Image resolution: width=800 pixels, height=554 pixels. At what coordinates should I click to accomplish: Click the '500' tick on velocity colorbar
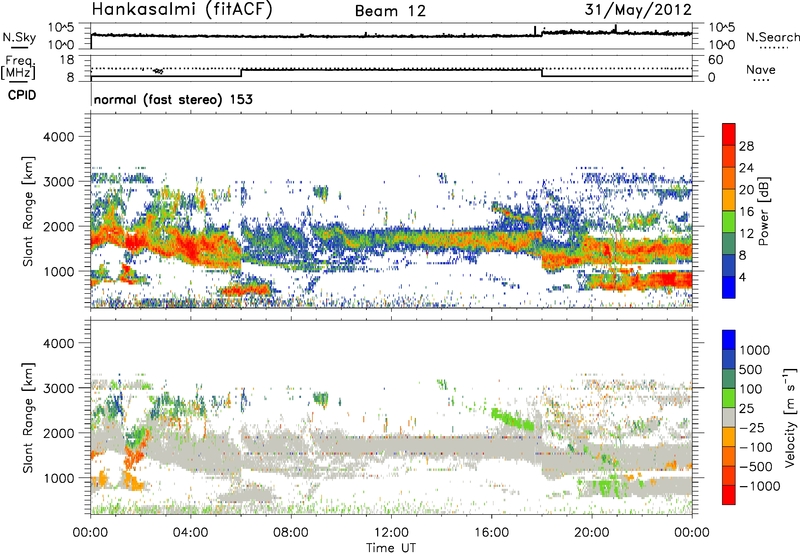point(751,369)
